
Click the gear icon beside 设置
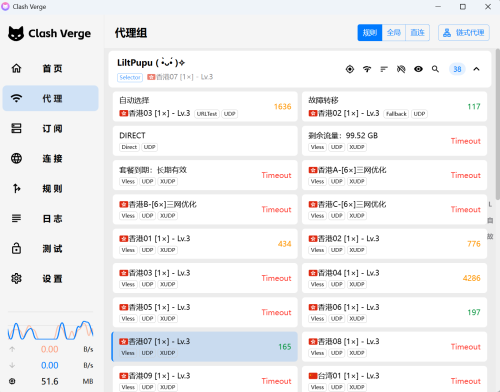click(x=16, y=278)
